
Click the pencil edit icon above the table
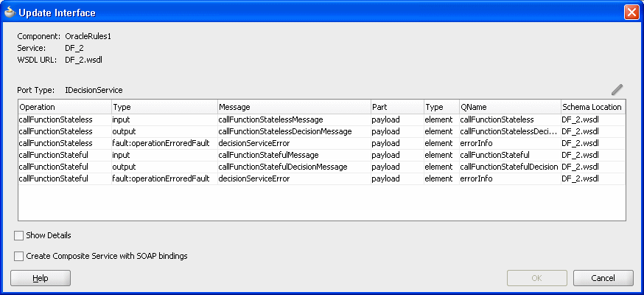tap(617, 89)
